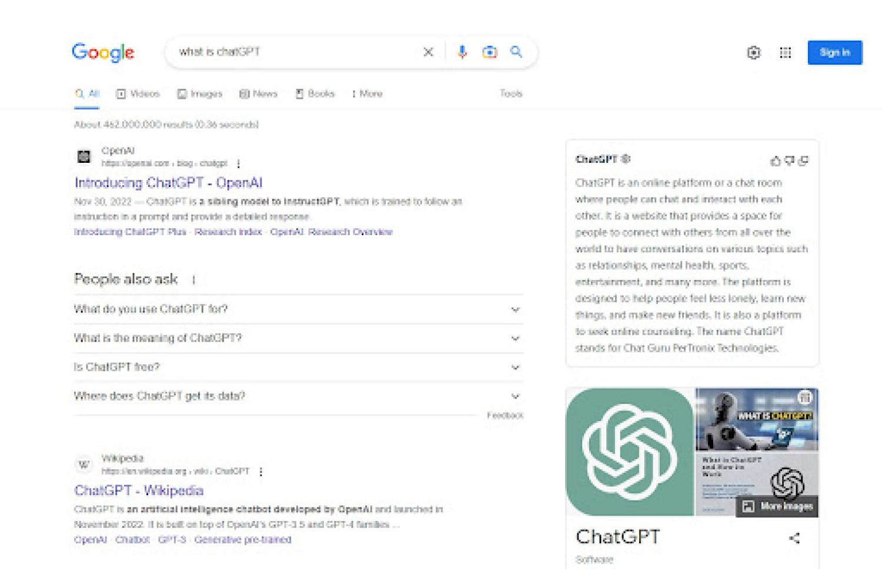Switch to the Videos tab
The height and width of the screenshot is (588, 882).
pyautogui.click(x=138, y=93)
